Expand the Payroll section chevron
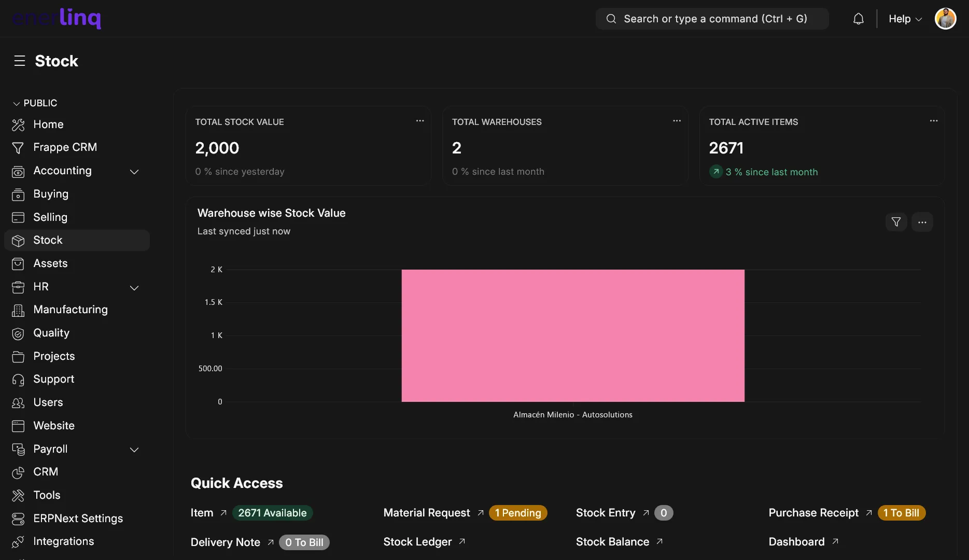 point(134,450)
